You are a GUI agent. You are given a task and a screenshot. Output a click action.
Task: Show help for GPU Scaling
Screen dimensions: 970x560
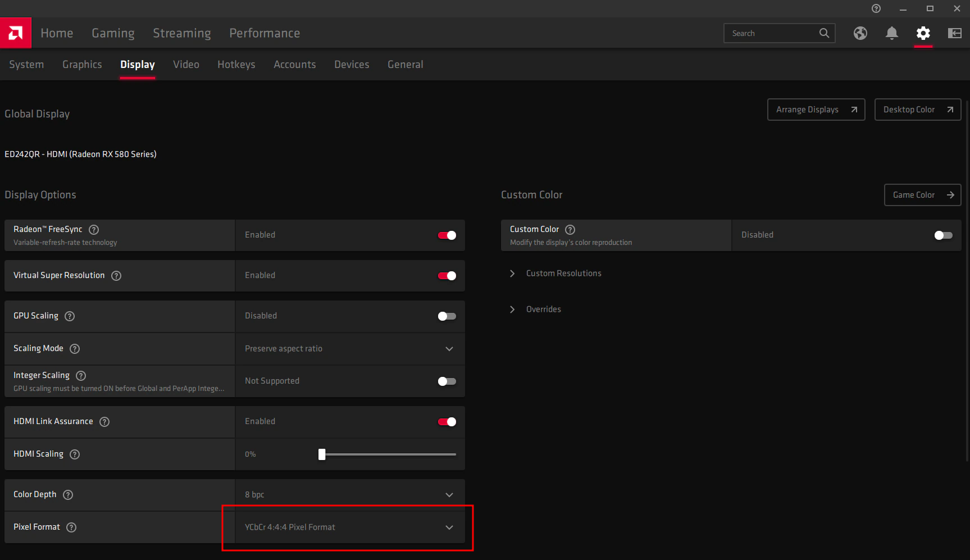click(x=70, y=316)
